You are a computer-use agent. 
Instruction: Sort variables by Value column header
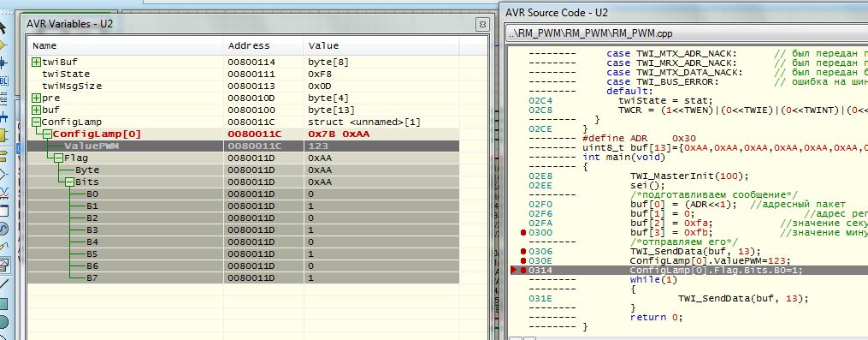381,45
